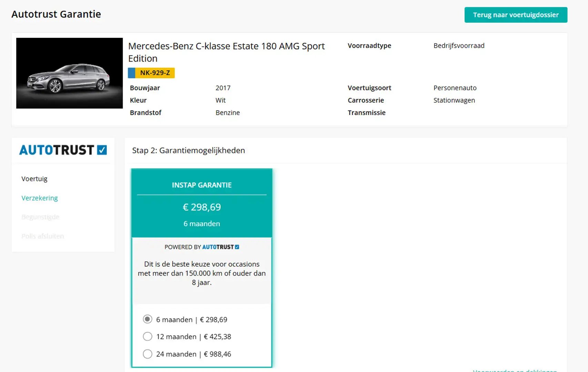Click the Mercedes car thumbnail image

(69, 73)
